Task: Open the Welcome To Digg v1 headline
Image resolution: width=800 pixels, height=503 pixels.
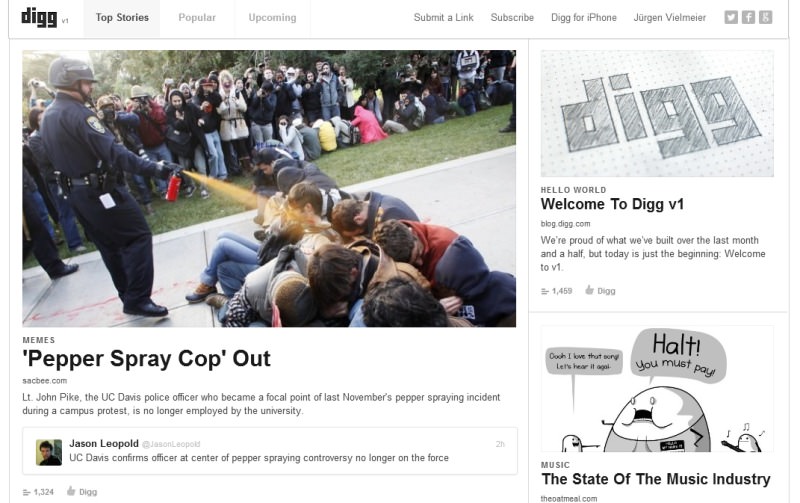Action: tap(612, 204)
